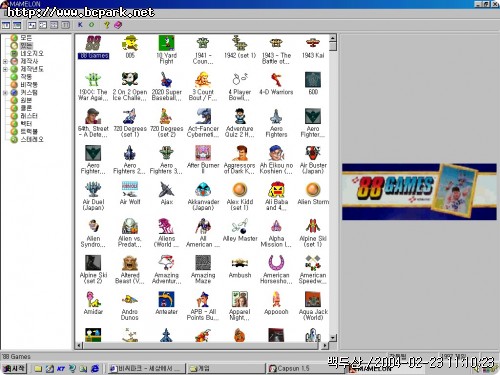The width and height of the screenshot is (500, 375).
Task: Open the Start button on taskbar
Action: pyautogui.click(x=14, y=368)
